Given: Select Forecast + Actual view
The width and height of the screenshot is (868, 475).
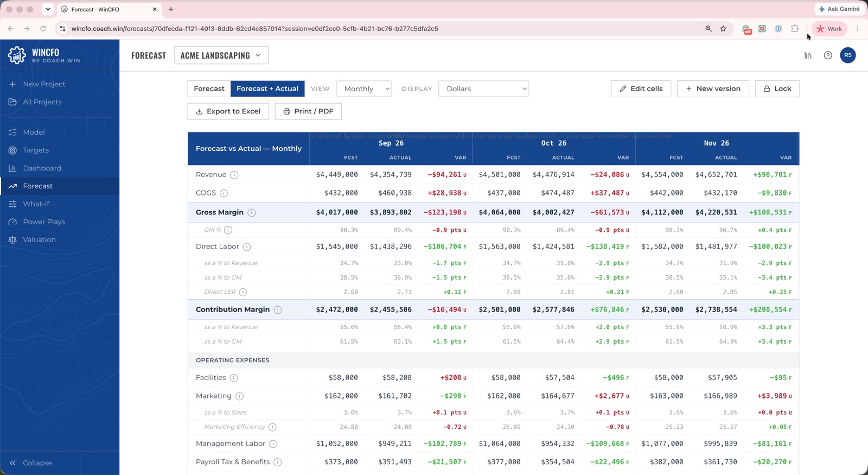Looking at the screenshot, I should point(267,89).
